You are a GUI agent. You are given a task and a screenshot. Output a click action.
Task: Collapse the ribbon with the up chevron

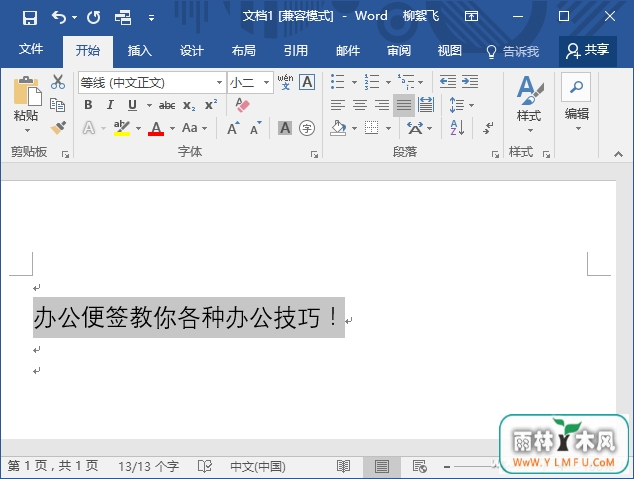(618, 154)
